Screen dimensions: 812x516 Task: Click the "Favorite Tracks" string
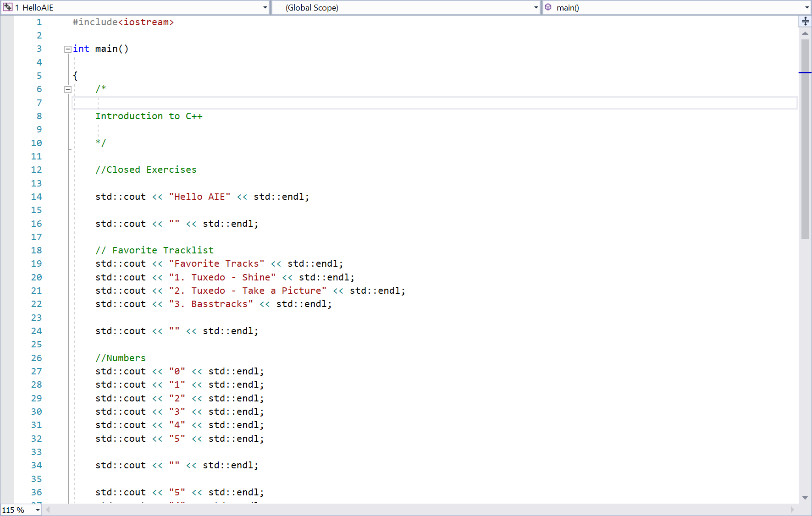point(217,263)
